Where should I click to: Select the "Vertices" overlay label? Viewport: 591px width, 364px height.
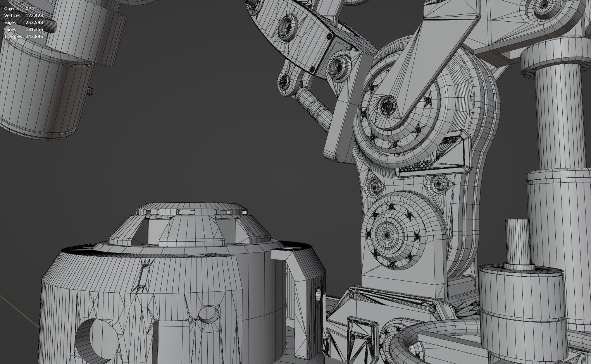pyautogui.click(x=12, y=15)
